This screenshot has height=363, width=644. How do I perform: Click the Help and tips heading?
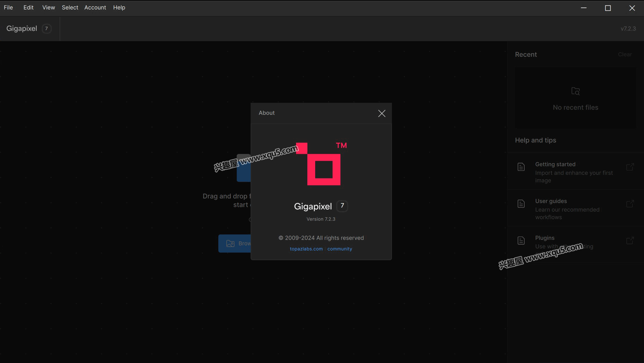[535, 140]
